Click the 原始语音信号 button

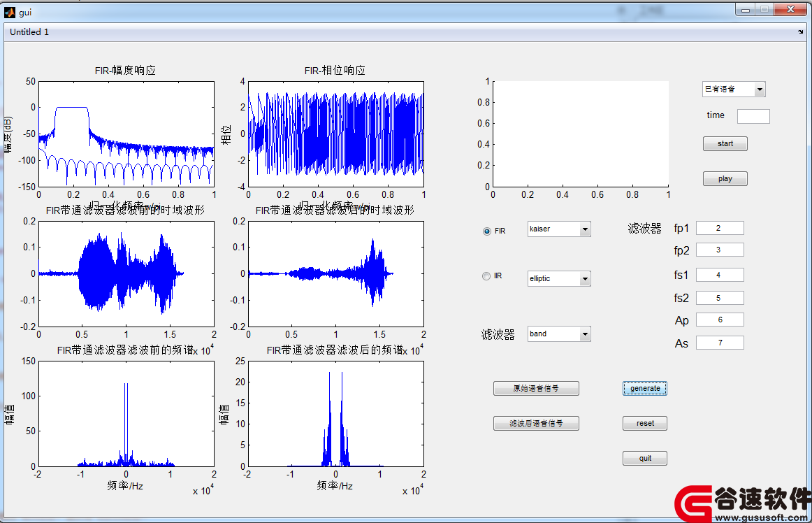click(536, 388)
